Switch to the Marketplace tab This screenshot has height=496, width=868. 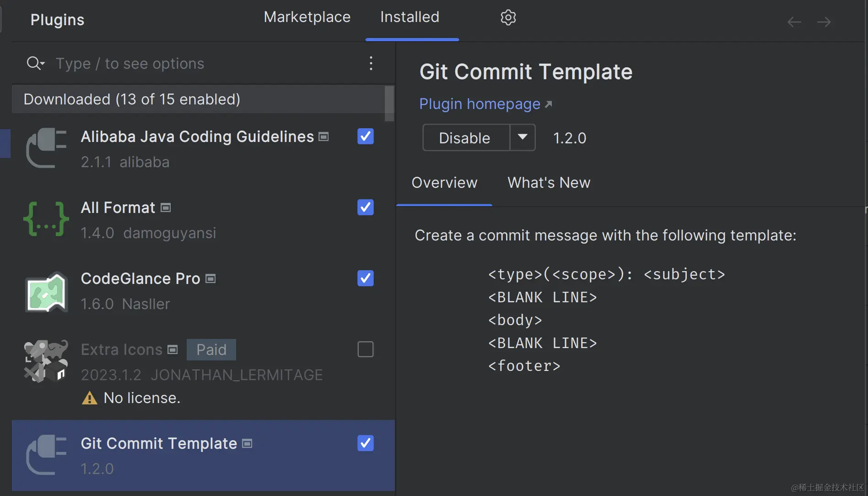coord(307,17)
